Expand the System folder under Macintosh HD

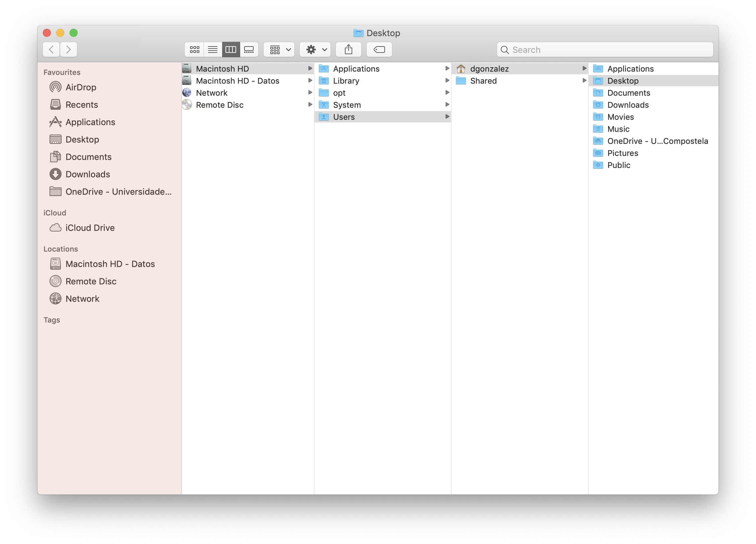(x=448, y=104)
